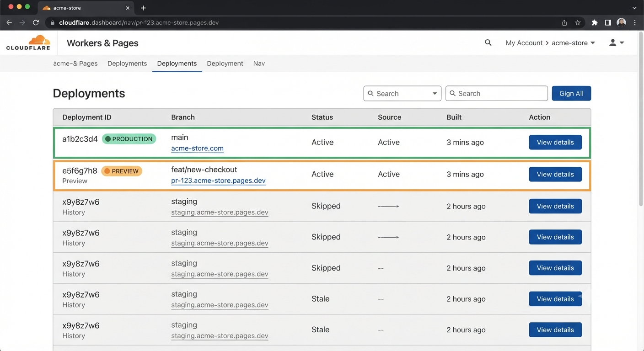Click the Built column header
644x351 pixels.
454,117
